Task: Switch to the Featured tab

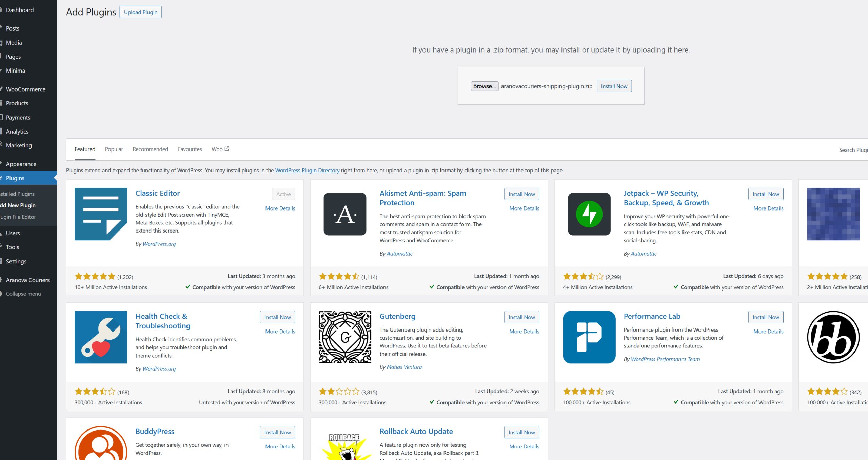Action: (x=85, y=149)
